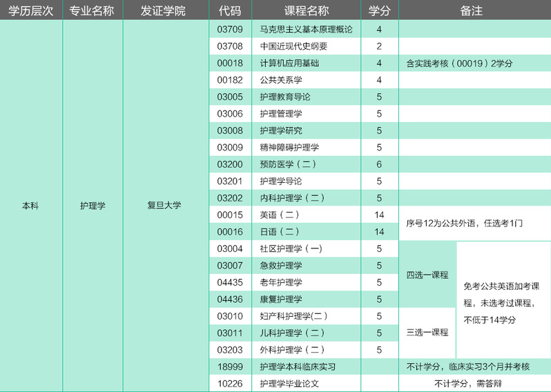Select the 复旦大学 cell
Viewport: 551px width, 392px height.
(164, 205)
